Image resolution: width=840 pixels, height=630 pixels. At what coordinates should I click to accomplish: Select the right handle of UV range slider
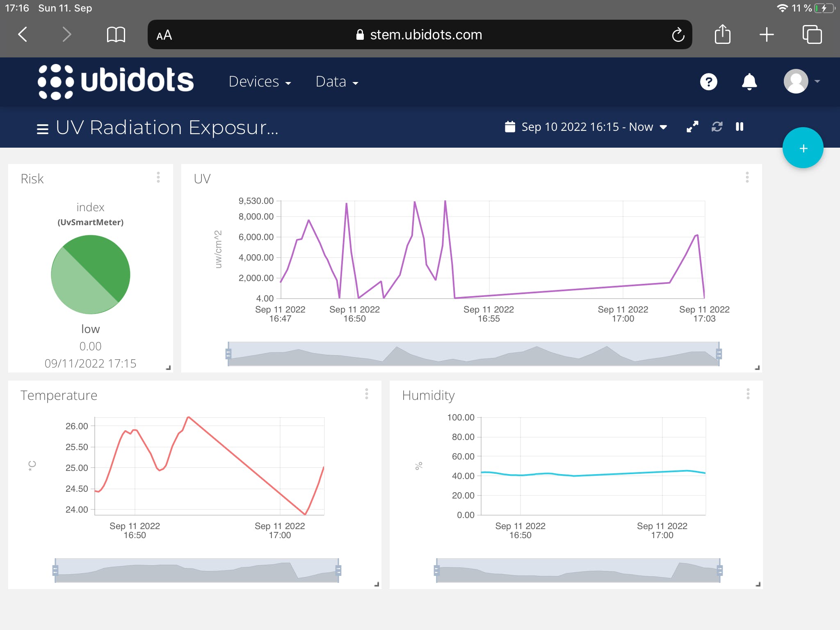(719, 354)
